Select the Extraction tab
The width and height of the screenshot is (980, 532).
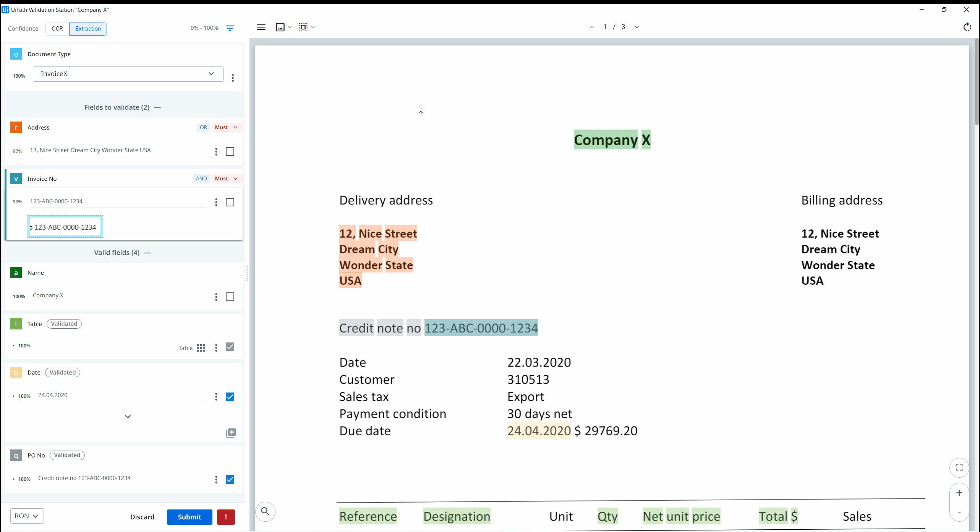[87, 28]
